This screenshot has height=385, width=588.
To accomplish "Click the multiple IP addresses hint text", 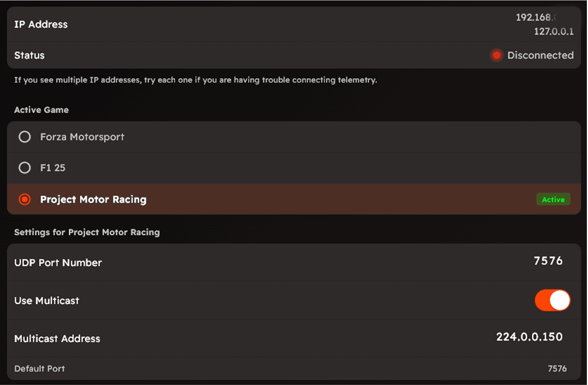I will [196, 80].
